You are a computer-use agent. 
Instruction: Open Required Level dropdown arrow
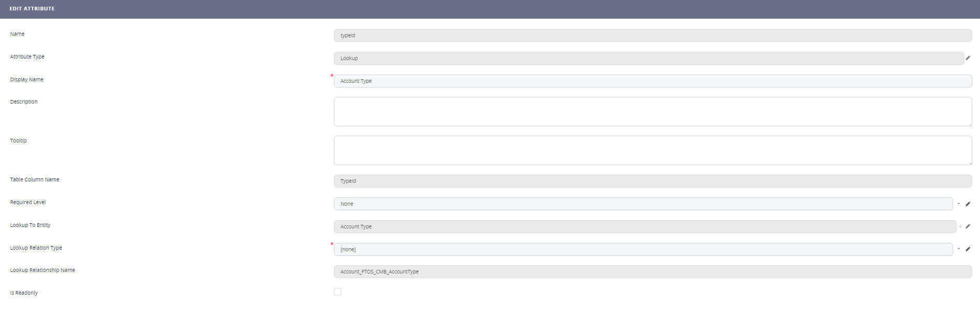point(958,204)
